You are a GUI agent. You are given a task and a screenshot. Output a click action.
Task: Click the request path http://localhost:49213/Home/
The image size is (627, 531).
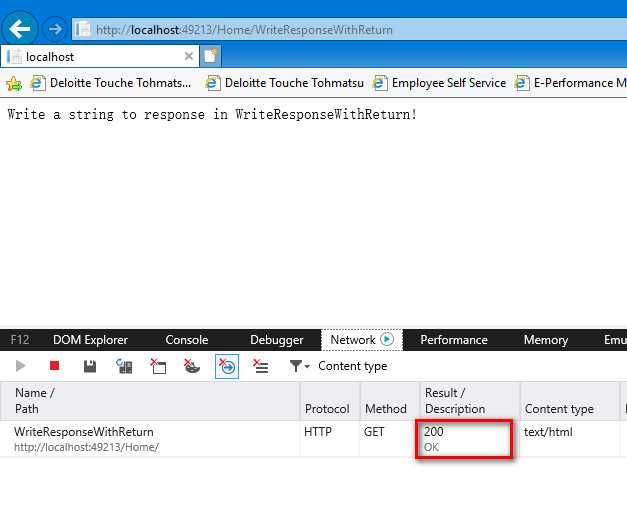point(86,447)
